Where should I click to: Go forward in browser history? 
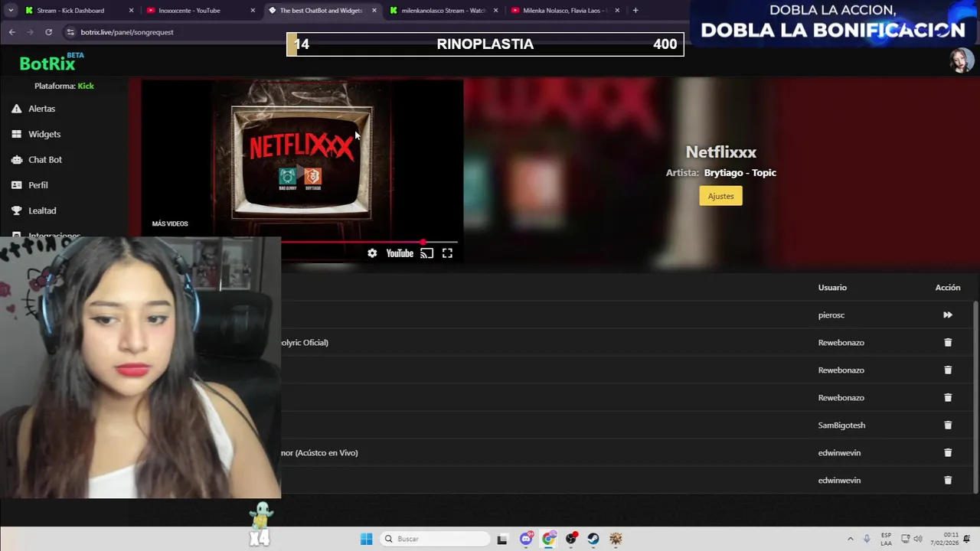click(30, 32)
